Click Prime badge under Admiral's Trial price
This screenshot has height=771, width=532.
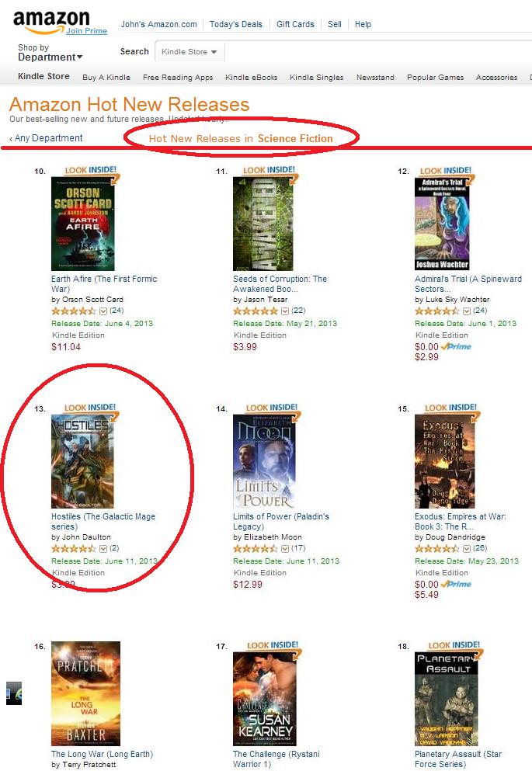point(457,346)
